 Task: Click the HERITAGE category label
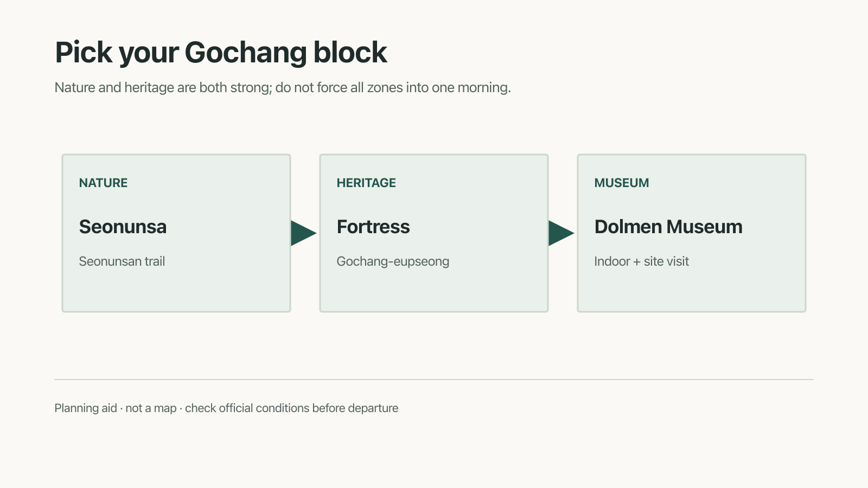coord(366,183)
